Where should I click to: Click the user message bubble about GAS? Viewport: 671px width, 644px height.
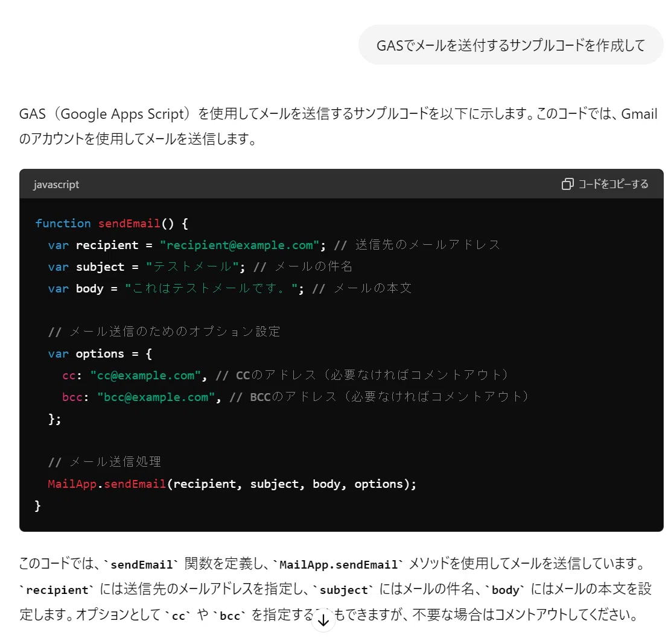[x=510, y=45]
